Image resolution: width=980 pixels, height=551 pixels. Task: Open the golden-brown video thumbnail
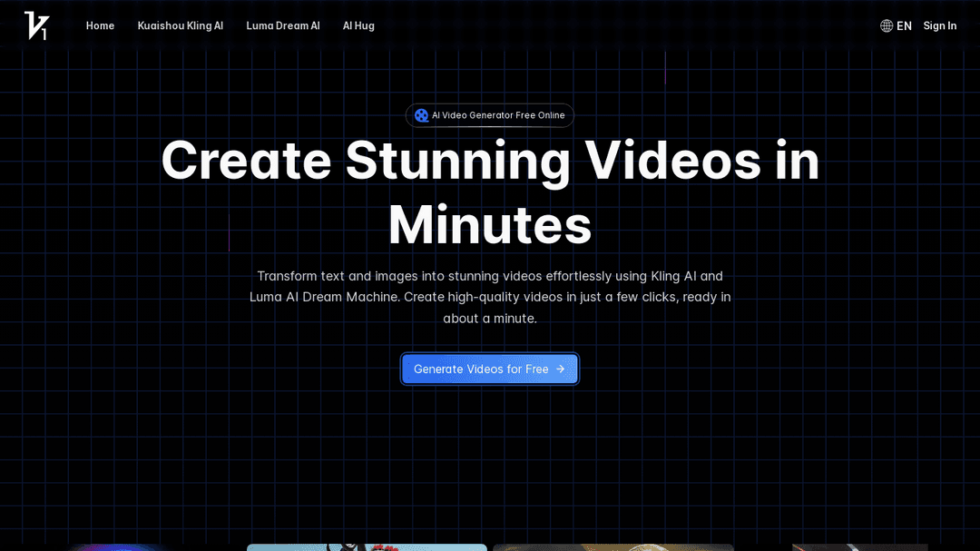tap(612, 547)
